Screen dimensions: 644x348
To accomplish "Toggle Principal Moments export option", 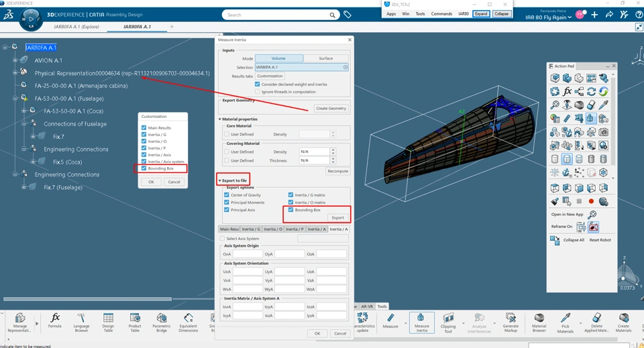I will [226, 202].
